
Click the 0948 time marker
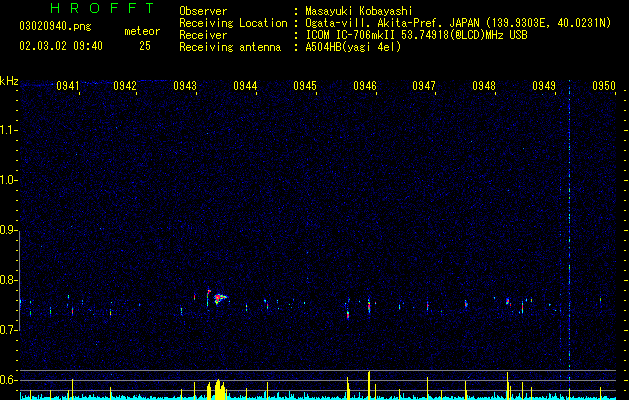click(x=484, y=86)
